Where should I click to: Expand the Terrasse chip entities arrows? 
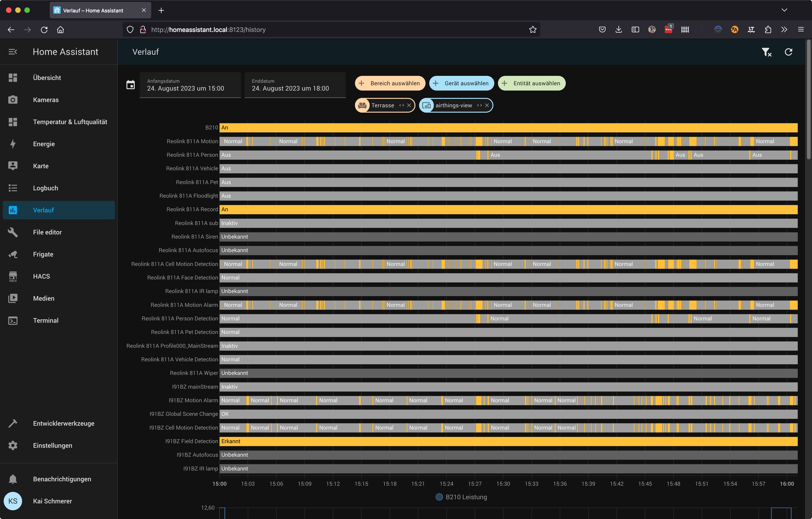pyautogui.click(x=401, y=105)
